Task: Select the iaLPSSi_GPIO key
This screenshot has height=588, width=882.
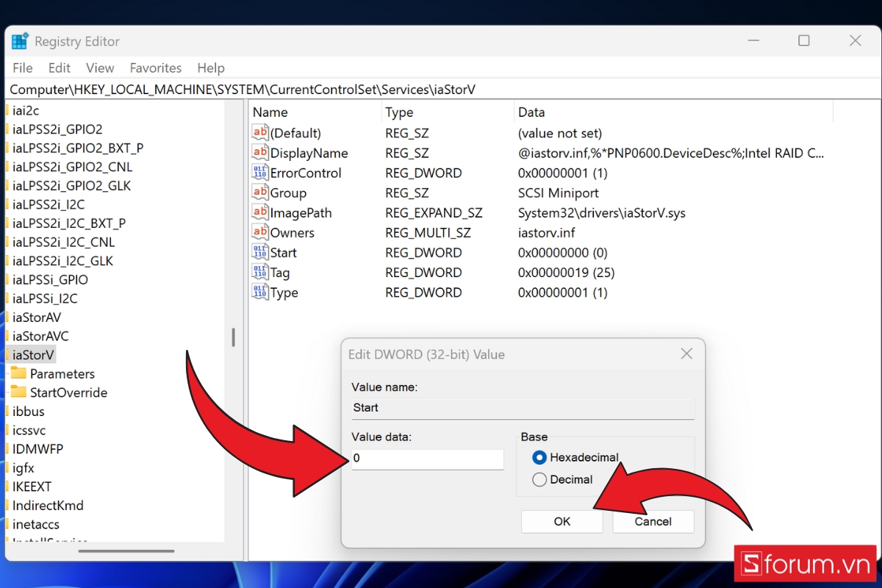Action: pyautogui.click(x=50, y=279)
